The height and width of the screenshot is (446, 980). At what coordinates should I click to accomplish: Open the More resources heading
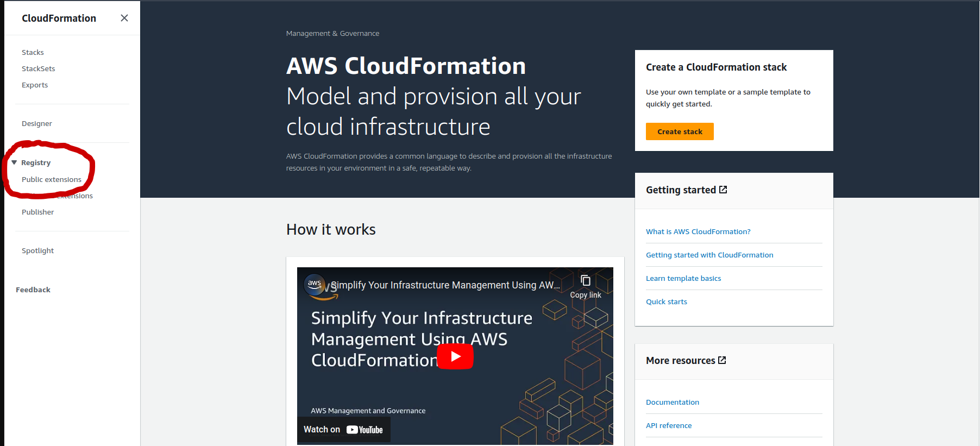coord(680,360)
